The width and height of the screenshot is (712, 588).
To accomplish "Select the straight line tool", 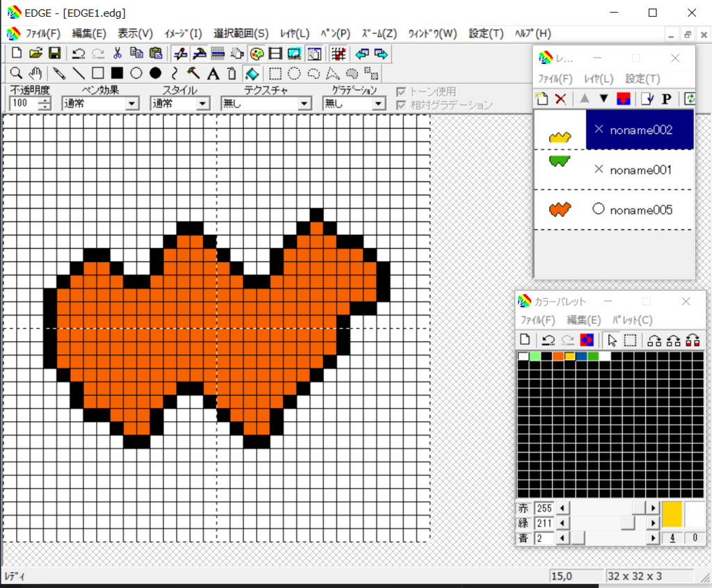I will tap(79, 73).
